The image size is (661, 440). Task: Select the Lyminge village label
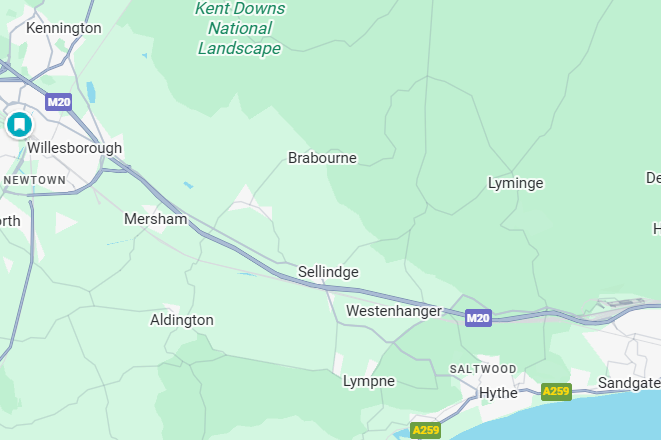pos(516,183)
